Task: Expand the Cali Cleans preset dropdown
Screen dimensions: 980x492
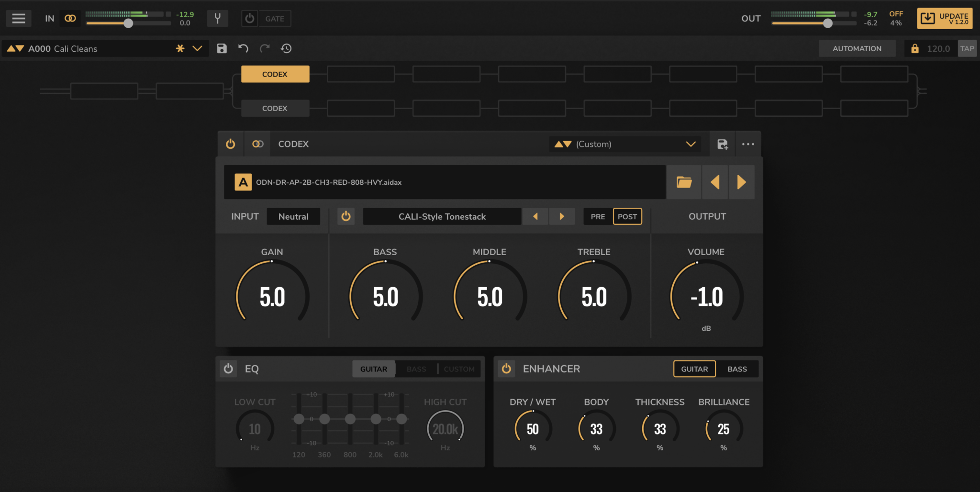Action: pyautogui.click(x=197, y=48)
